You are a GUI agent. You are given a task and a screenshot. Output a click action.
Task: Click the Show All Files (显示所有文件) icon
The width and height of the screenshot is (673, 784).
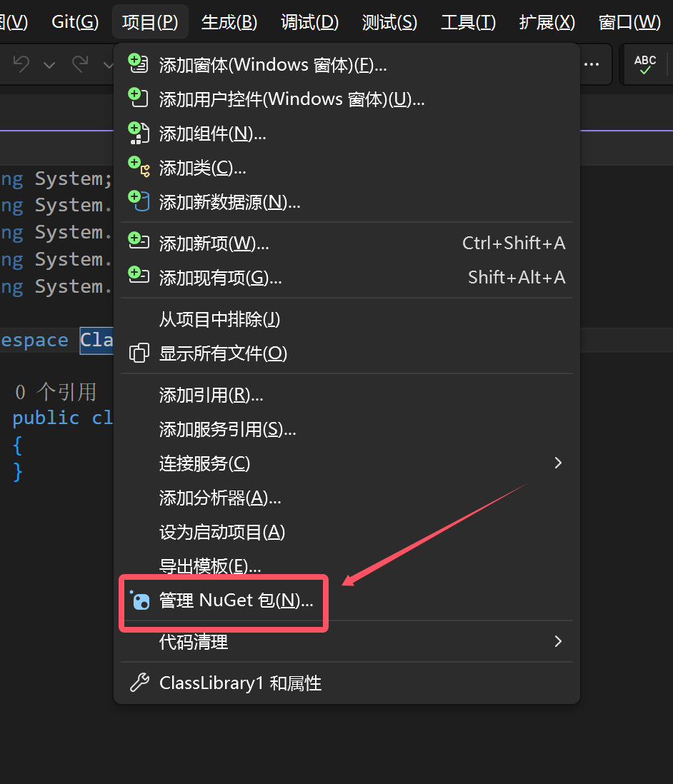coord(139,353)
